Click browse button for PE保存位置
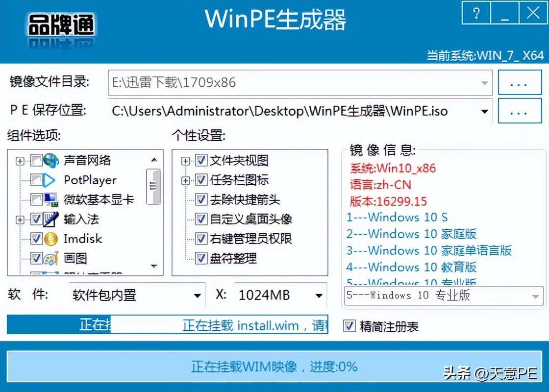549x392 pixels. pos(519,111)
